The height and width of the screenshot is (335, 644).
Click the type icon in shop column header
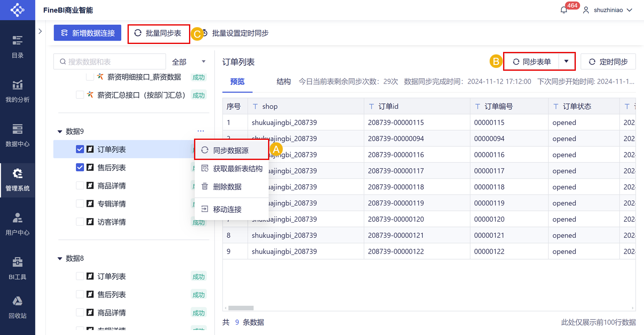pos(256,107)
